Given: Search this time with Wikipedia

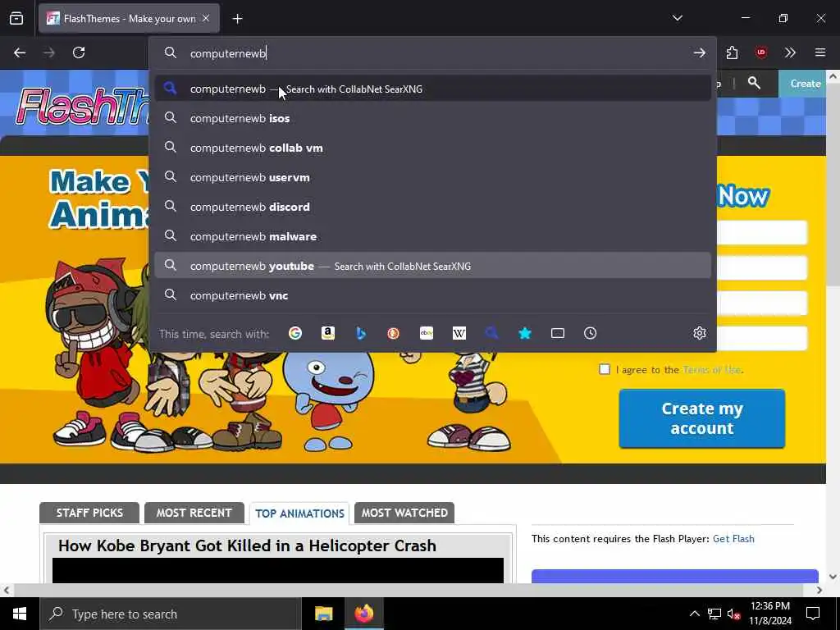Looking at the screenshot, I should [459, 333].
